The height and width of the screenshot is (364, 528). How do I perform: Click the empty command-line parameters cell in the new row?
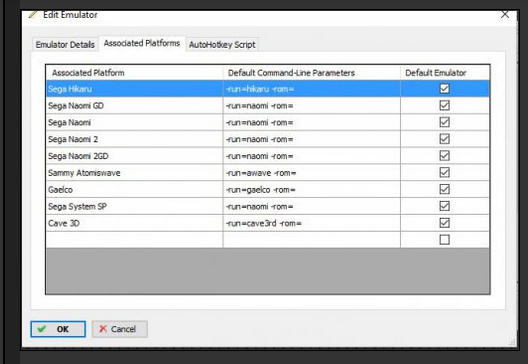[x=311, y=240]
